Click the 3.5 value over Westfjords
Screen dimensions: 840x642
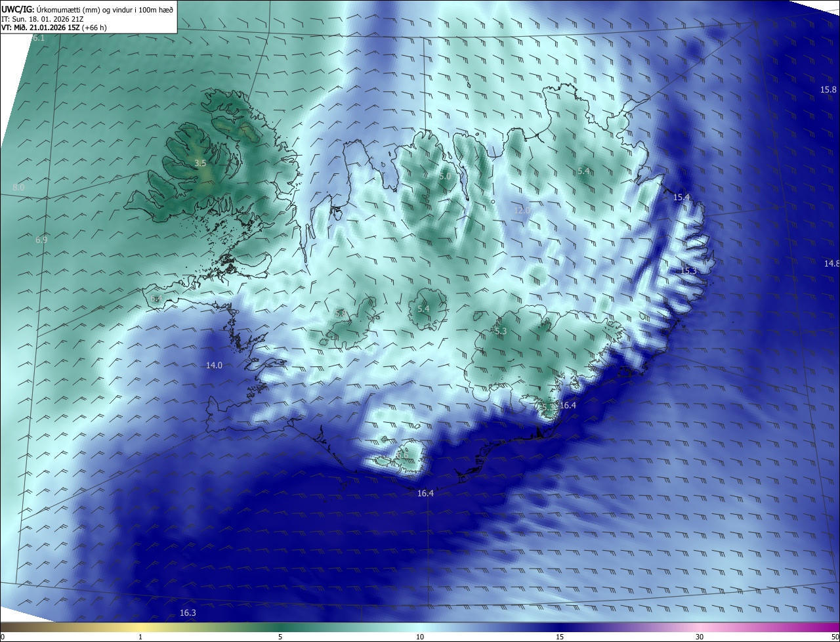pos(200,163)
